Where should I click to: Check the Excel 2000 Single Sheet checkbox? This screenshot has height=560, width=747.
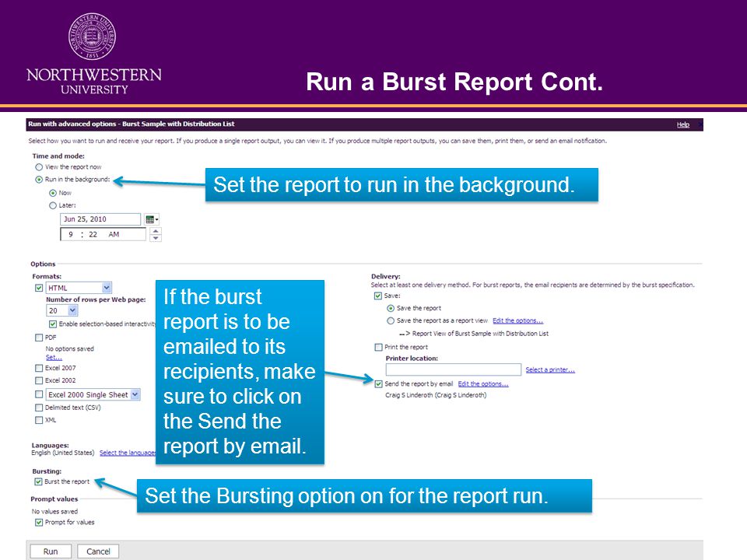(x=39, y=394)
